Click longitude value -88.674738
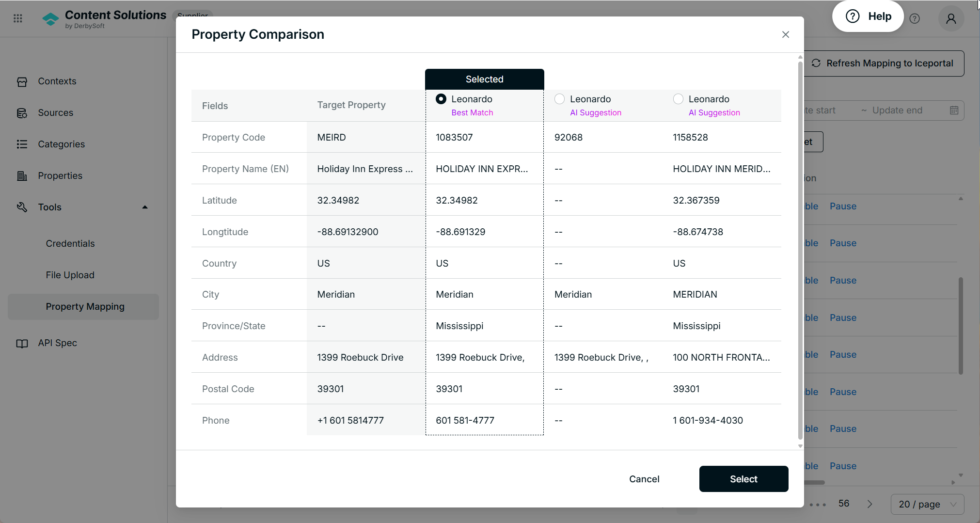The width and height of the screenshot is (980, 523). pyautogui.click(x=698, y=232)
